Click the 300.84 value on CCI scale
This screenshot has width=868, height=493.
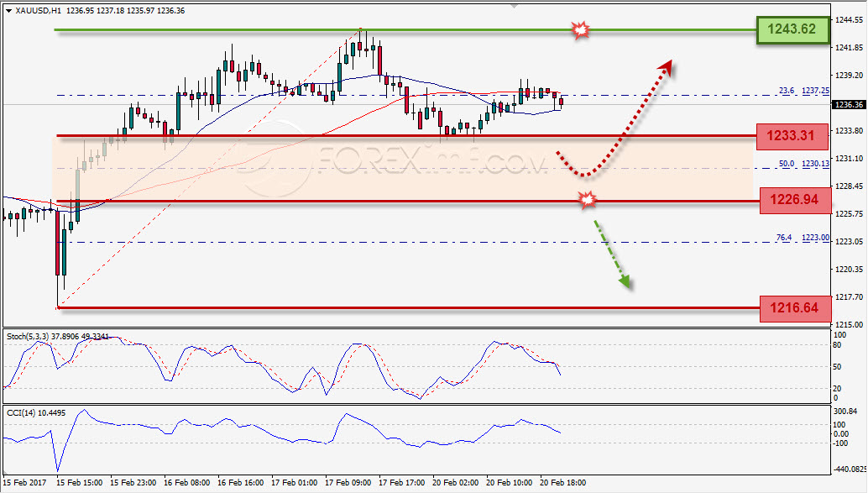tap(845, 411)
